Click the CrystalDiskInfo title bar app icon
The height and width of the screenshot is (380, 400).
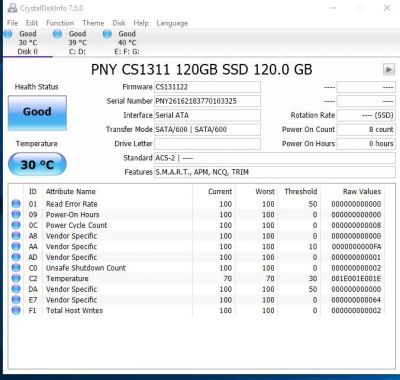point(12,8)
